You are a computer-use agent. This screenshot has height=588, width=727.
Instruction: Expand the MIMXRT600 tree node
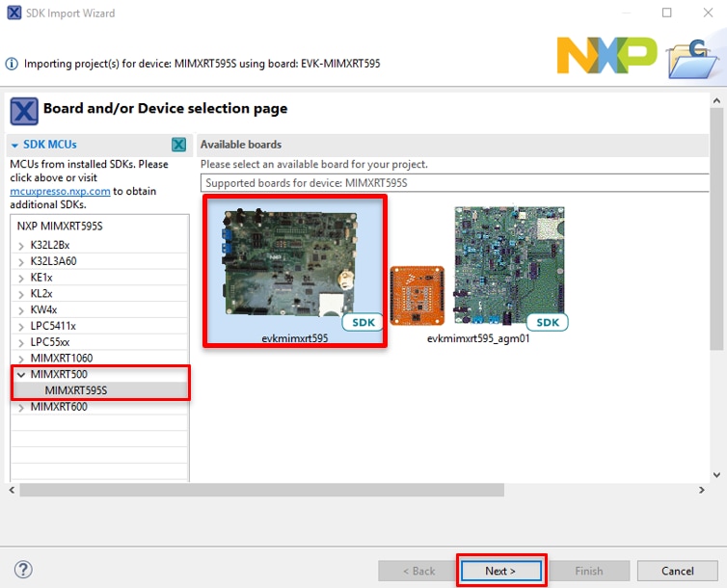(21, 407)
